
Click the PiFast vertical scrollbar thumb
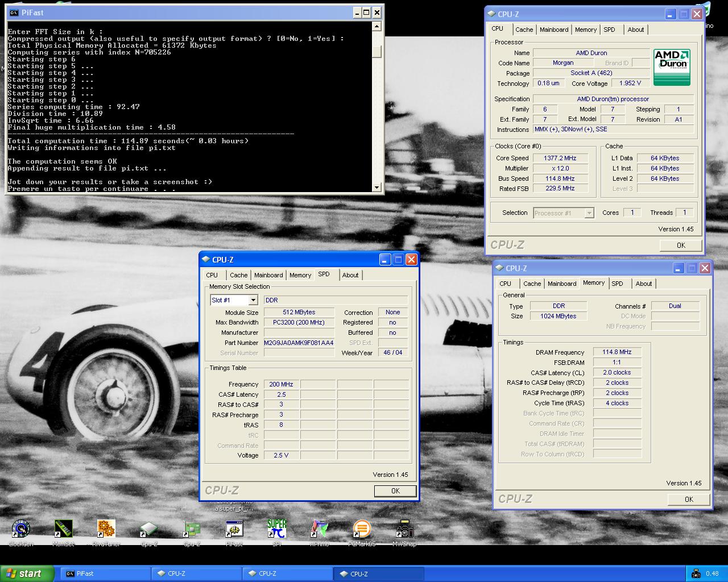pyautogui.click(x=377, y=51)
